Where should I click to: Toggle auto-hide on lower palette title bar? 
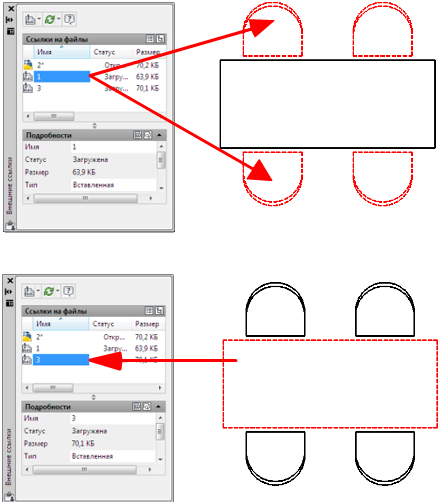pos(10,292)
